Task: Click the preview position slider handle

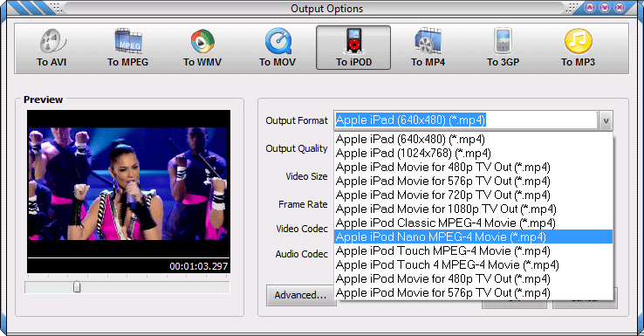Action: pyautogui.click(x=77, y=287)
